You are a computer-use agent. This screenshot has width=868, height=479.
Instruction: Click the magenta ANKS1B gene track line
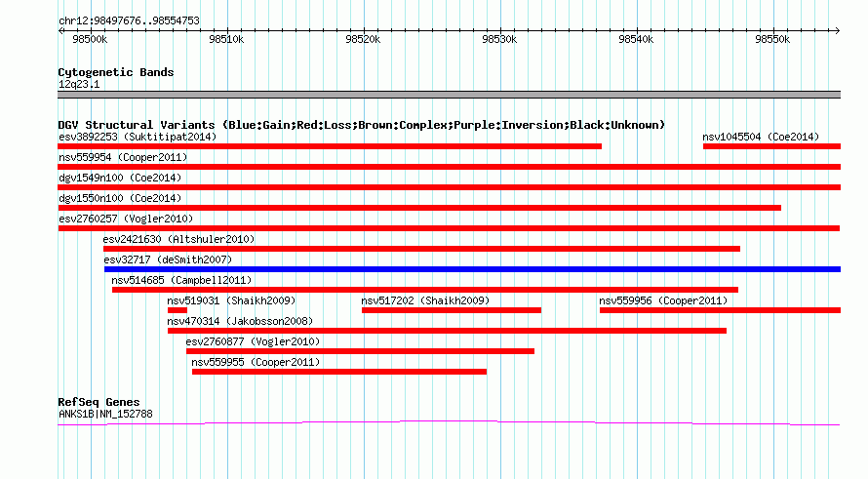[449, 423]
